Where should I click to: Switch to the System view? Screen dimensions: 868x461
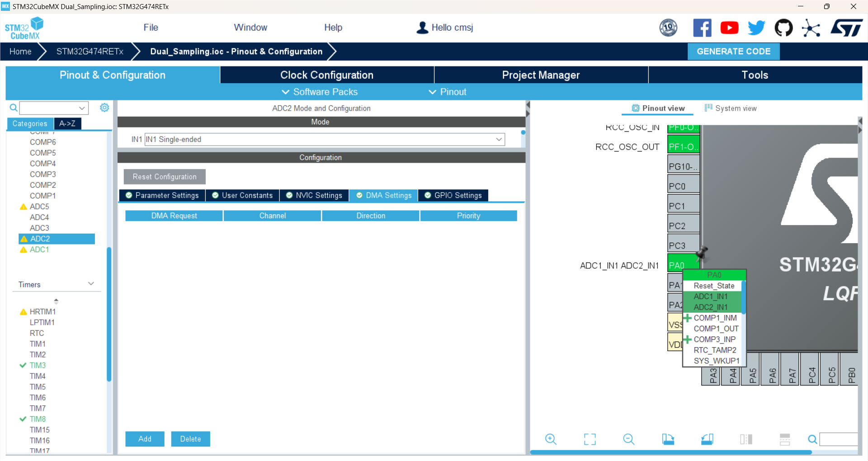[x=731, y=108]
